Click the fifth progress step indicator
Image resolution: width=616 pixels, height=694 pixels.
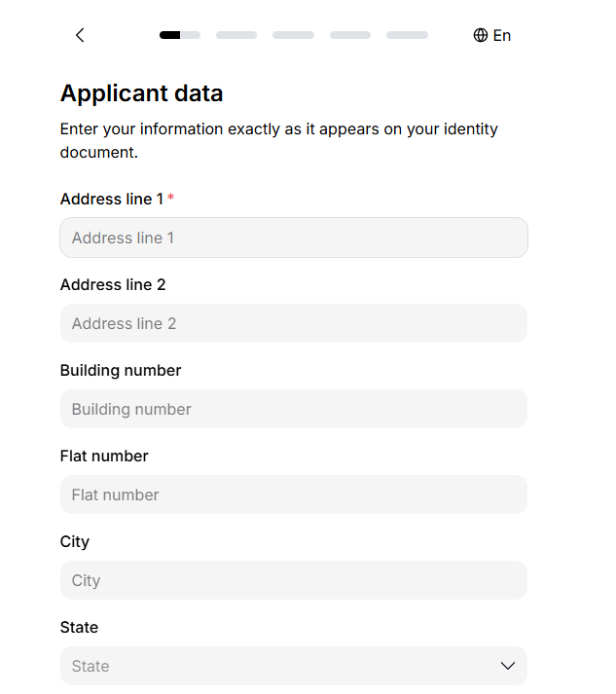407,35
